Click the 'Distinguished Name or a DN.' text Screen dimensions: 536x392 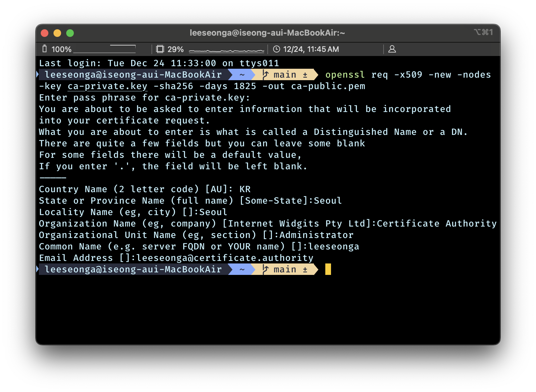391,132
